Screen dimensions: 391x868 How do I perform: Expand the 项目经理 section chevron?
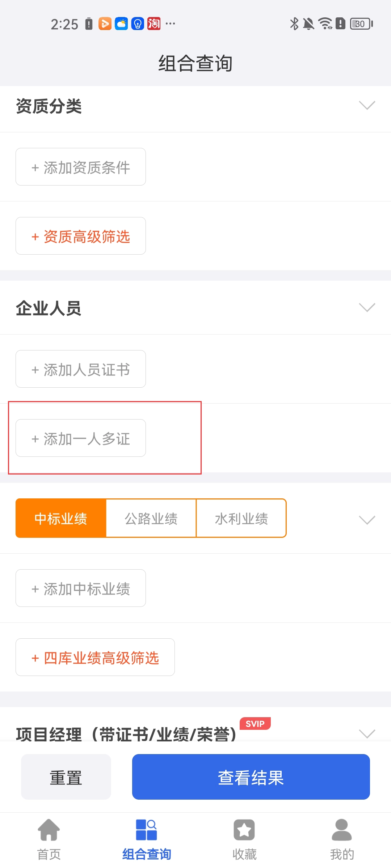pos(367,733)
